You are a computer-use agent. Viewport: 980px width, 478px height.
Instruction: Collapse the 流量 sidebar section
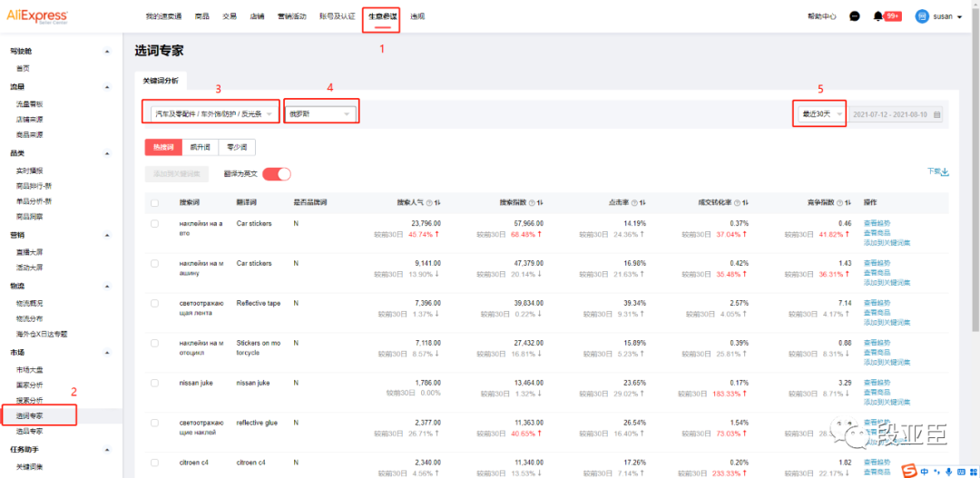[x=107, y=87]
